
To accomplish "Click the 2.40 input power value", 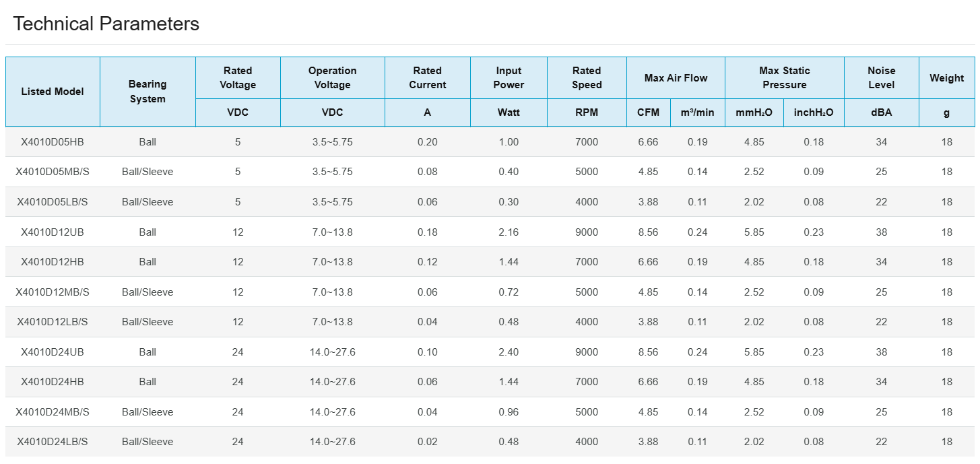I will 509,352.
